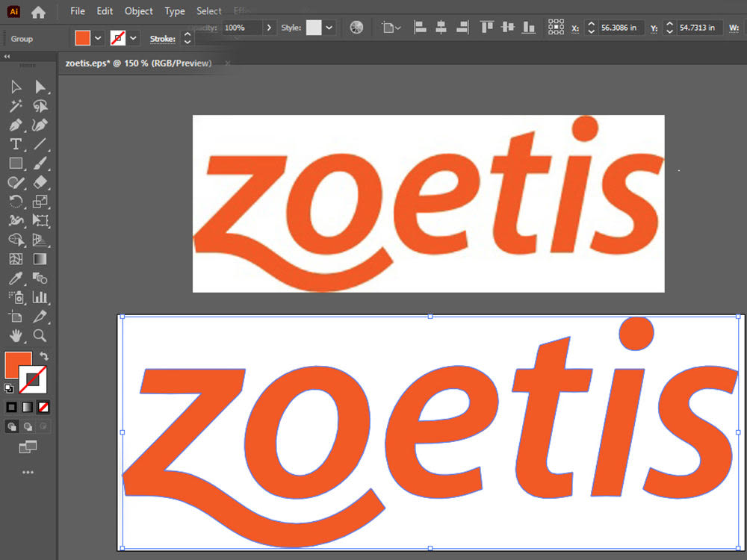Switch to Draw Behind mode

(28, 426)
